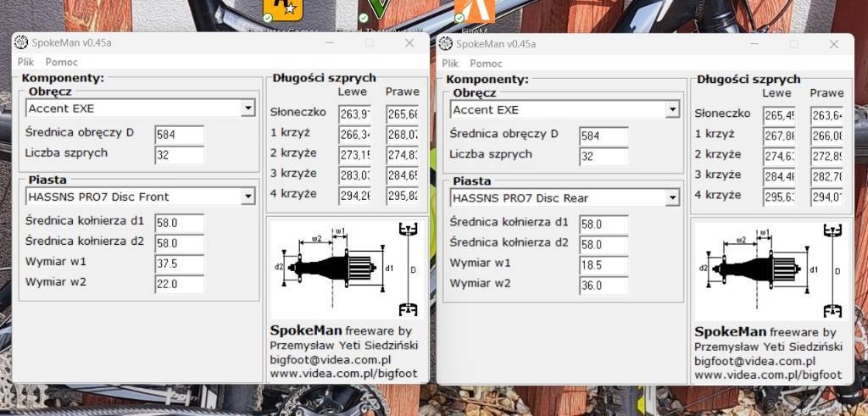Click Wymiar w2 field showing 36.0
This screenshot has width=868, height=416.
(604, 286)
